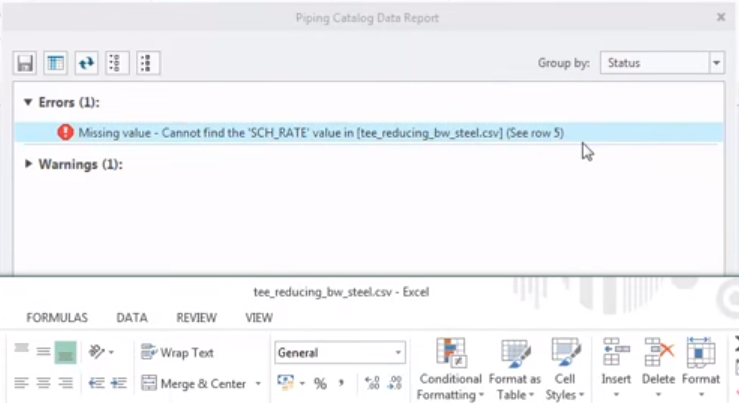The image size is (739, 403).
Task: Apply Comma Style formatting
Action: click(341, 383)
